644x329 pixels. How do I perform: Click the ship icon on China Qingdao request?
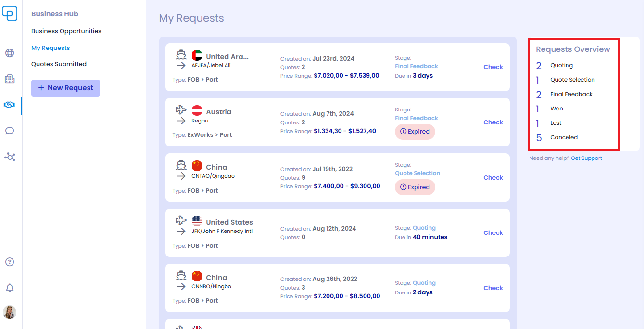(181, 165)
